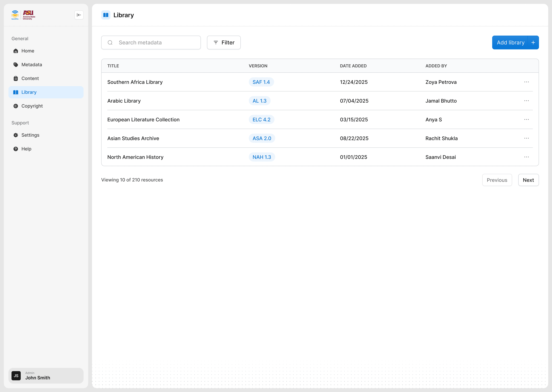Screen dimensions: 552x392
Task: Click the SolarSPELL ASU logo
Action: pyautogui.click(x=23, y=15)
